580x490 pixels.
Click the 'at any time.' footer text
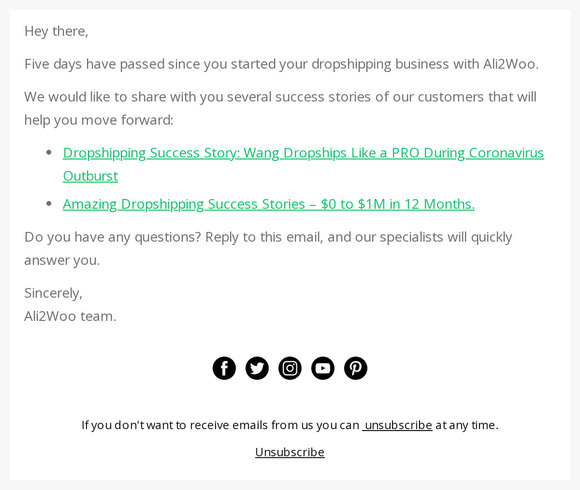467,425
